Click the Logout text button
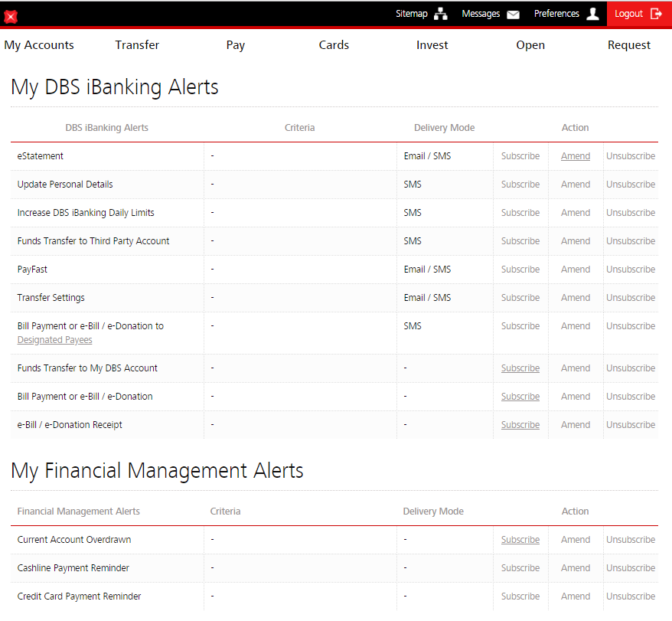 tap(628, 14)
